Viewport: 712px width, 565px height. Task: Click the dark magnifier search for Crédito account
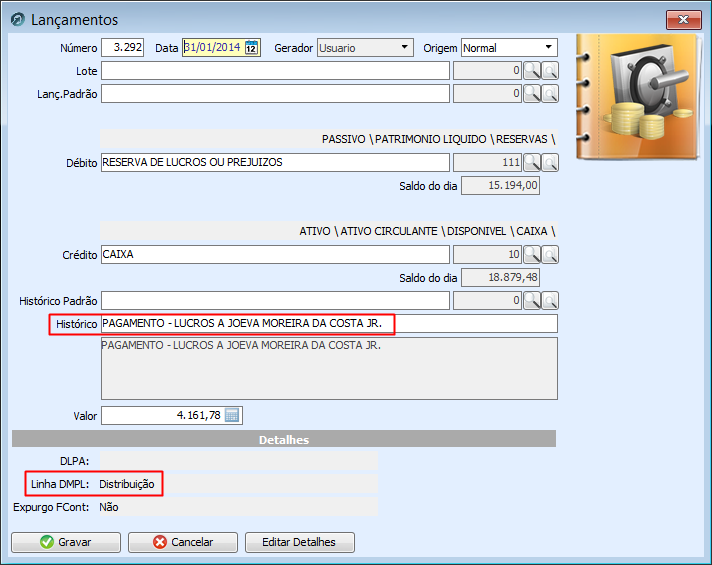[532, 255]
